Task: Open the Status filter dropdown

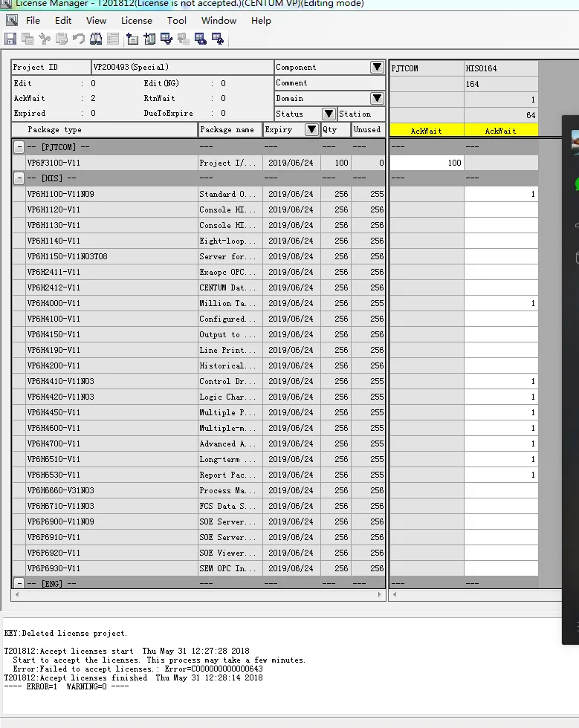Action: point(328,114)
